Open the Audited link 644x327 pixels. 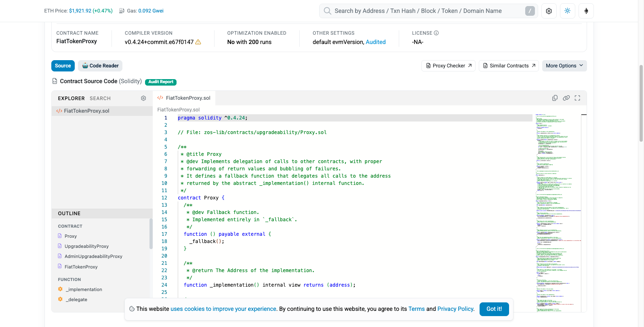[376, 42]
